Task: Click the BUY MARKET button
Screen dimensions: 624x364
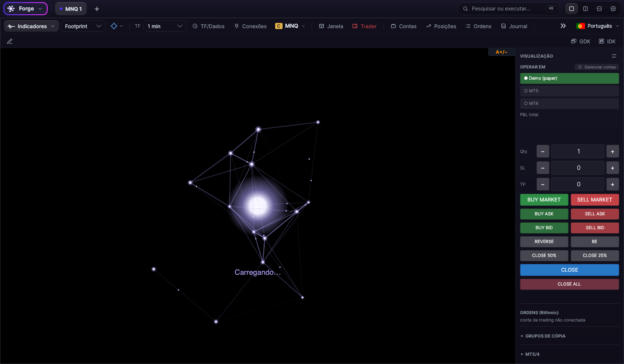Action: tap(544, 200)
